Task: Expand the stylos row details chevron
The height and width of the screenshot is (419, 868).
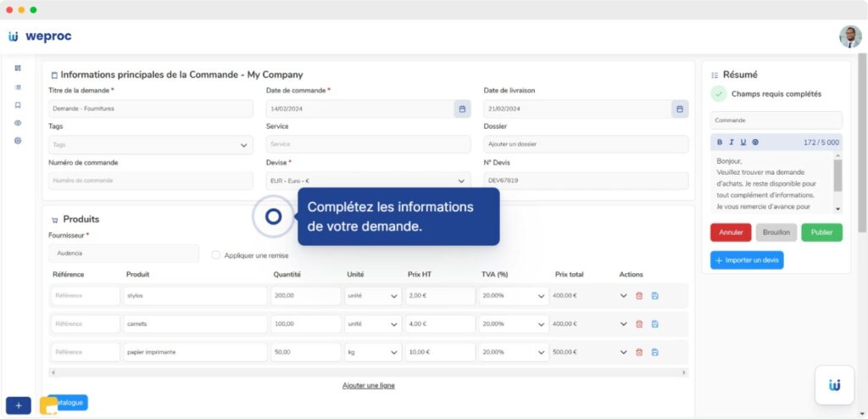Action: coord(624,296)
